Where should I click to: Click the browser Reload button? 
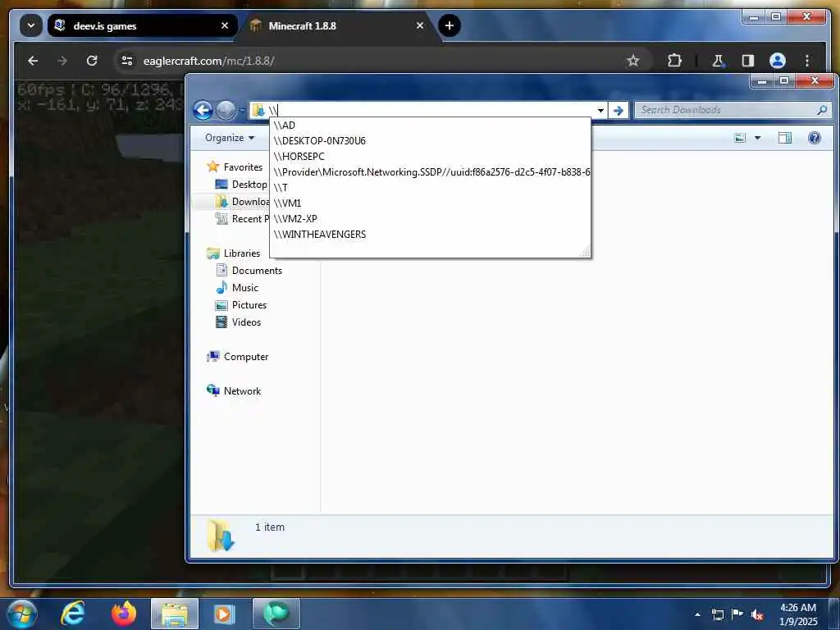[x=92, y=61]
